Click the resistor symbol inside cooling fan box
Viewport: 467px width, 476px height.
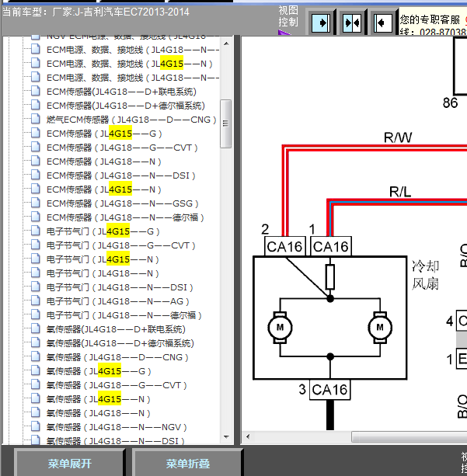[330, 276]
